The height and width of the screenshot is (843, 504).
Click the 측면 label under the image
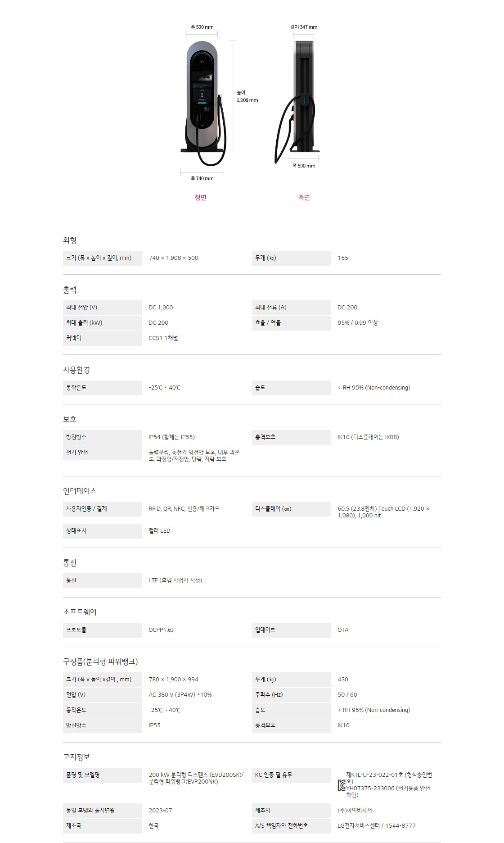point(304,197)
